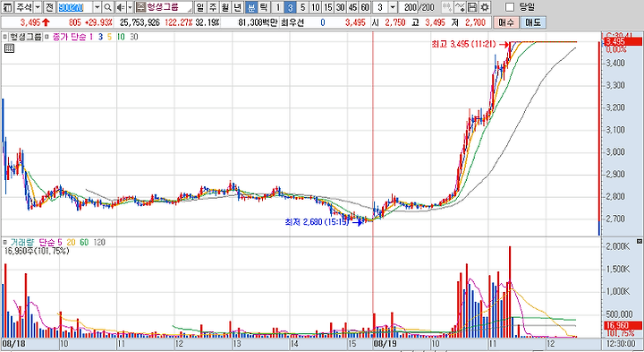Click the 200 bar count input field
This screenshot has width=644, height=352.
point(408,7)
